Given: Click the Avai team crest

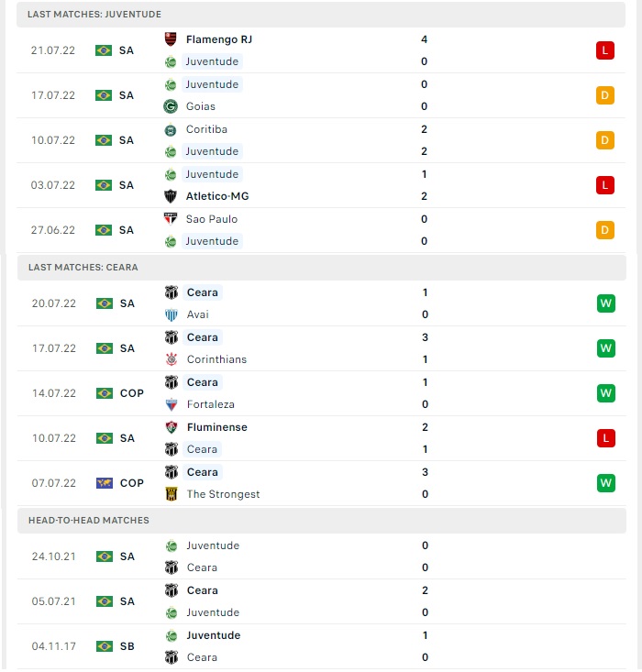Looking at the screenshot, I should pos(172,314).
